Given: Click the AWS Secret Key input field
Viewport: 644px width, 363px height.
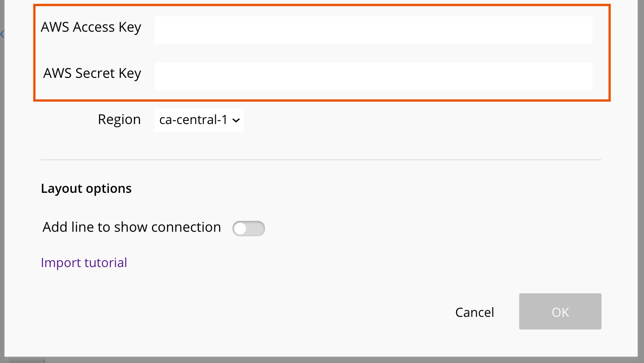Looking at the screenshot, I should [x=373, y=76].
